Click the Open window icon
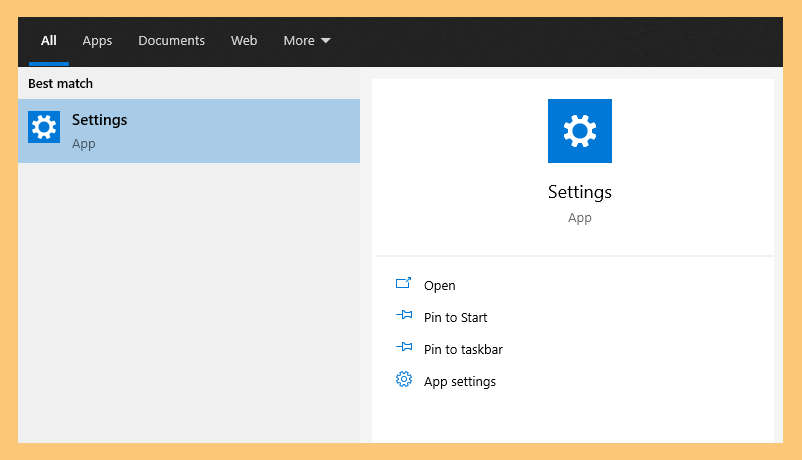Viewport: 802px width, 460px height. pyautogui.click(x=404, y=283)
